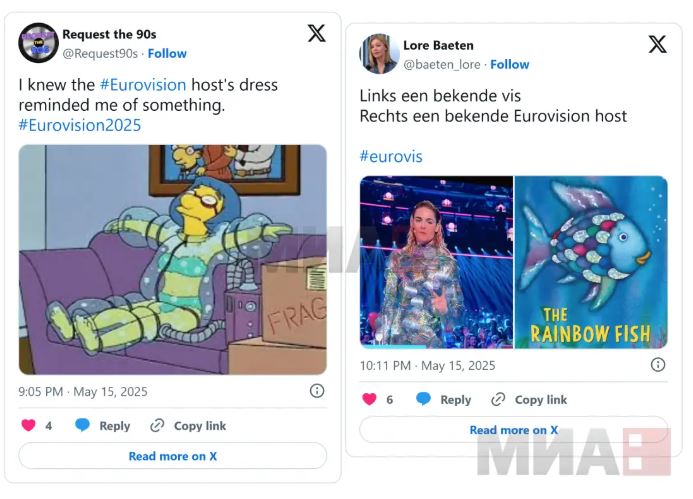Click Read more on X in right tweet
Viewport: 693px width, 499px height.
coord(514,430)
